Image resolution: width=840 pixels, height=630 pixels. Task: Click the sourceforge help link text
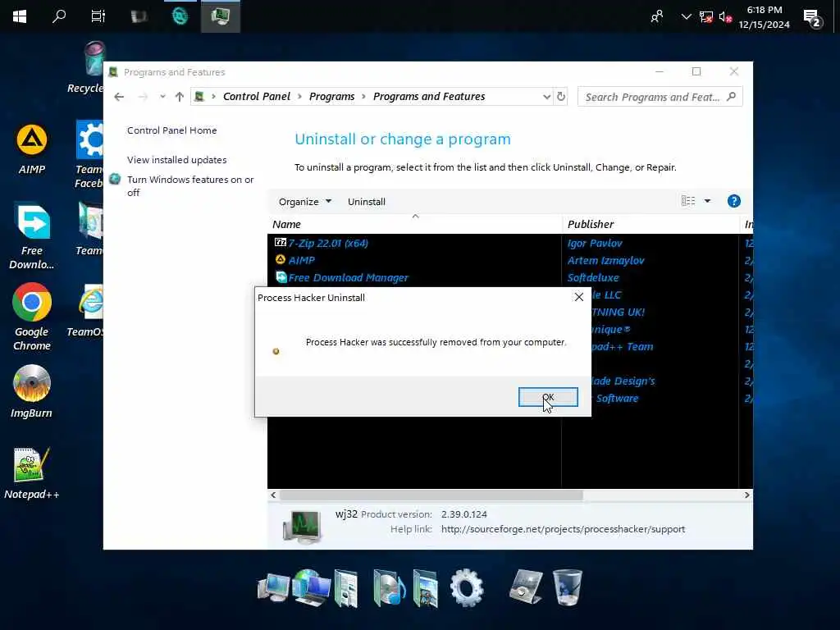pos(563,529)
